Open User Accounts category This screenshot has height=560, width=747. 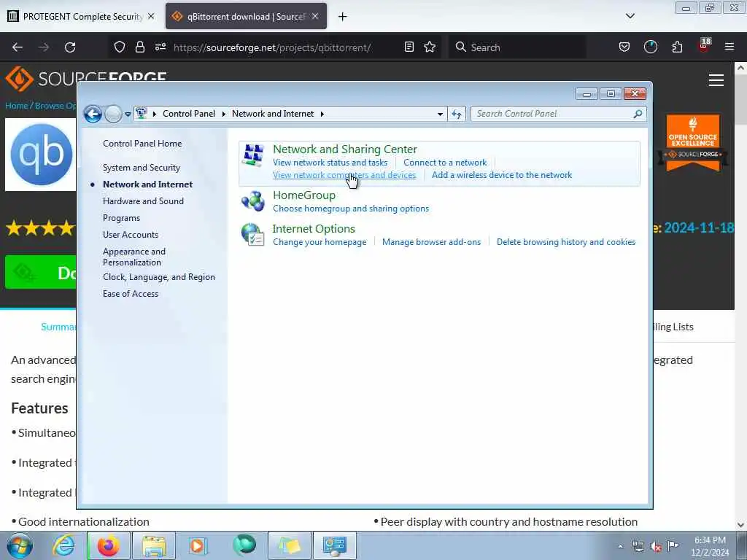(x=131, y=235)
